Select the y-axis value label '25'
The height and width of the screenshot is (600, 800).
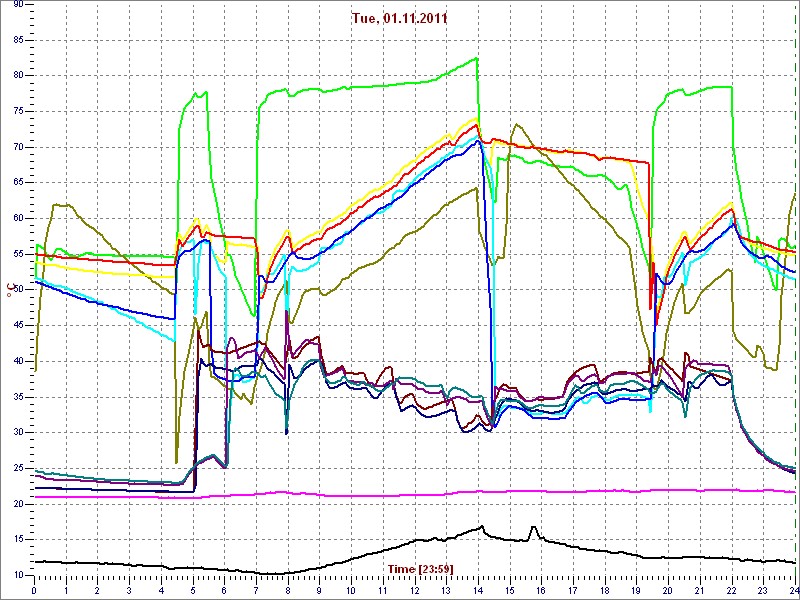(x=19, y=468)
